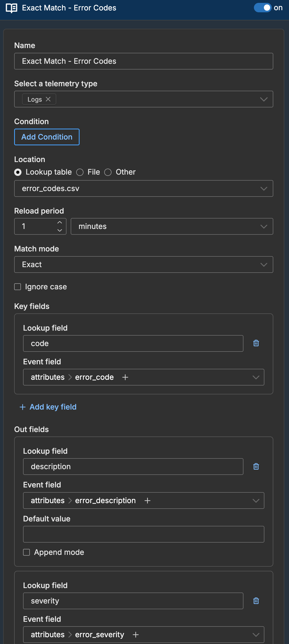Image resolution: width=289 pixels, height=644 pixels.
Task: Delete the 'description' out field
Action: point(256,466)
